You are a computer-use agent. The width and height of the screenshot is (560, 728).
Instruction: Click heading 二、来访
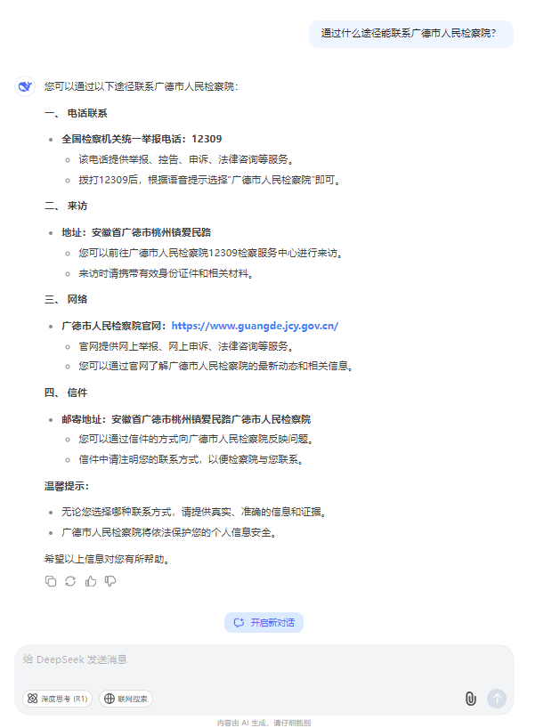(x=66, y=206)
